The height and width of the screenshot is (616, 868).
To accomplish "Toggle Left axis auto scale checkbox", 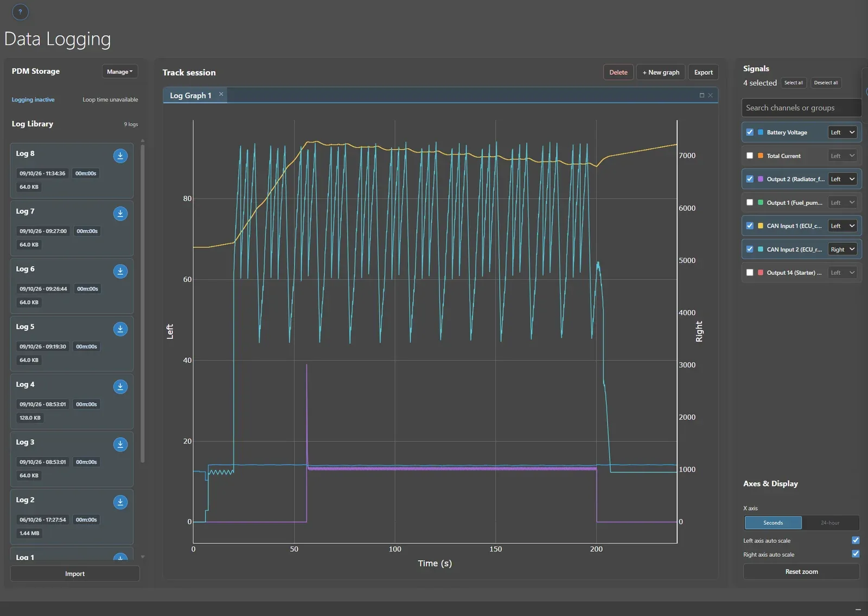I will coord(856,540).
